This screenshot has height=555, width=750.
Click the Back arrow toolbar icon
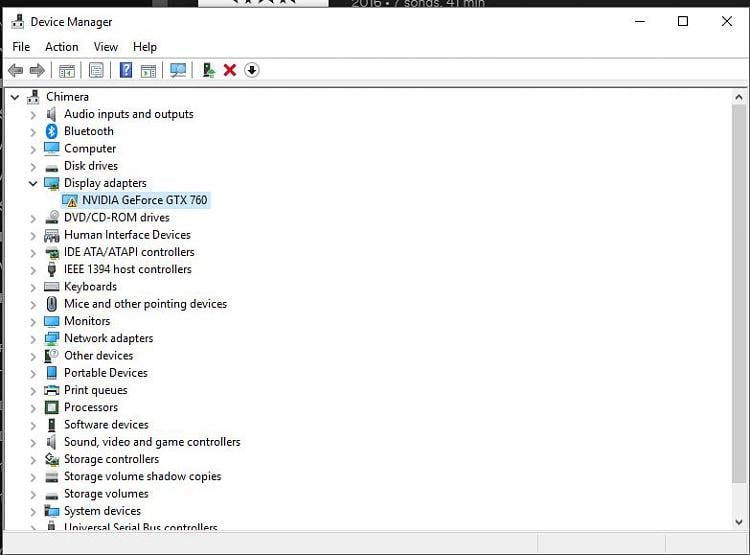tap(16, 71)
